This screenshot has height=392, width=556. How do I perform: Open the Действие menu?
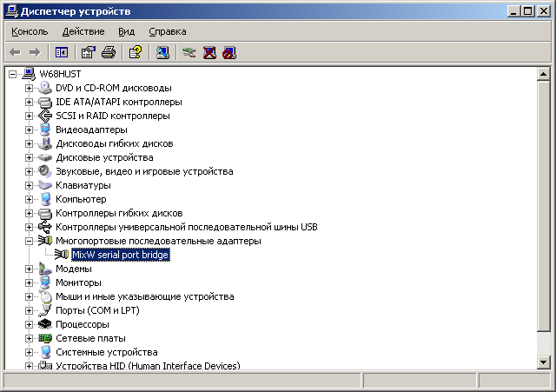point(83,31)
